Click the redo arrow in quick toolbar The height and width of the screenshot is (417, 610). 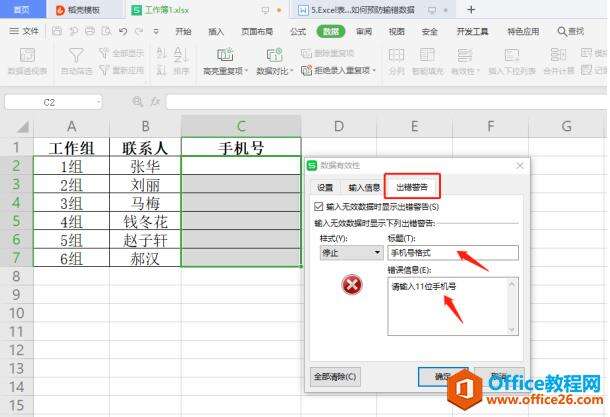pos(139,31)
